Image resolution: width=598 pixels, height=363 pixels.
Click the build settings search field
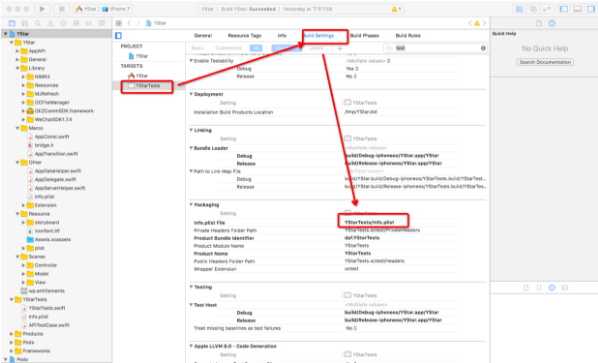point(435,48)
